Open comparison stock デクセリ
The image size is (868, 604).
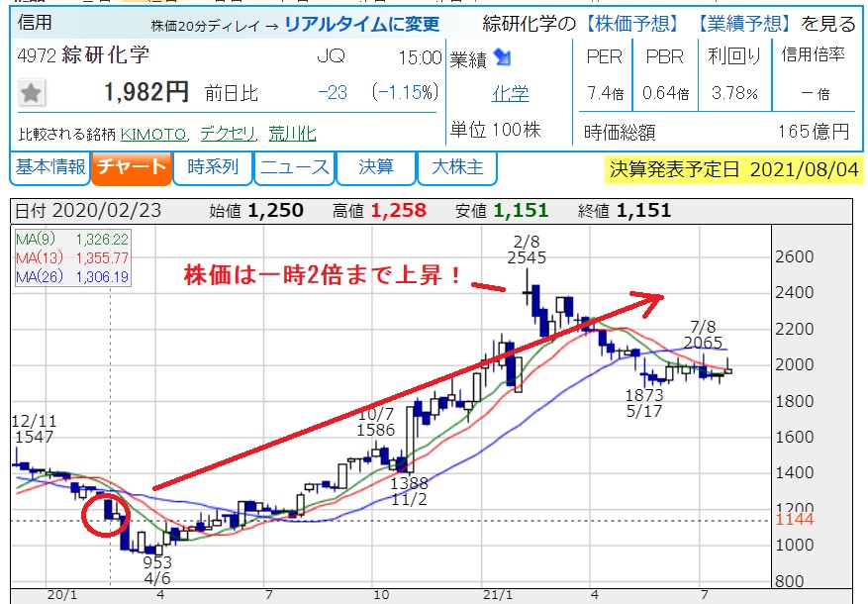coord(228,134)
